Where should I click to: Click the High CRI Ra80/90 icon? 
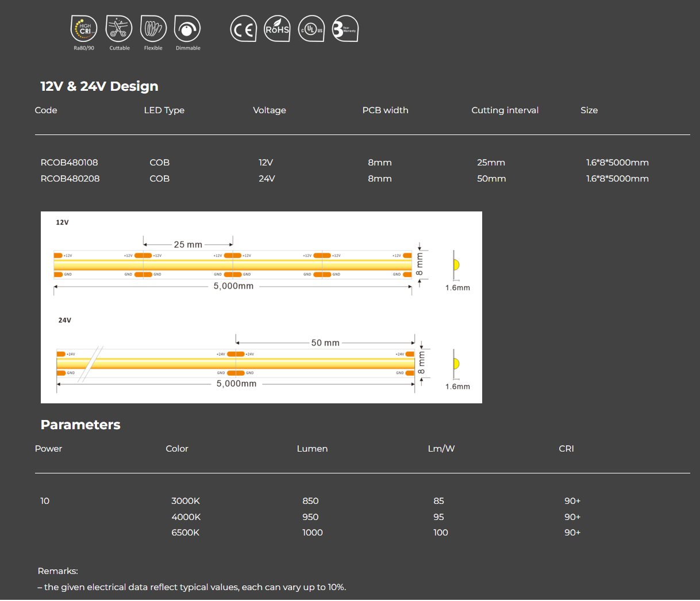tap(84, 29)
